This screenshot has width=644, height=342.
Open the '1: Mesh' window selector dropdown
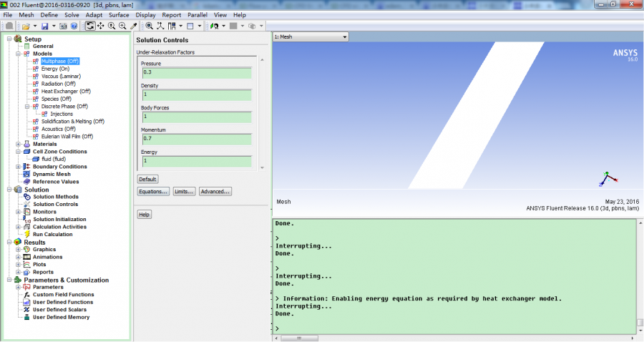[345, 37]
